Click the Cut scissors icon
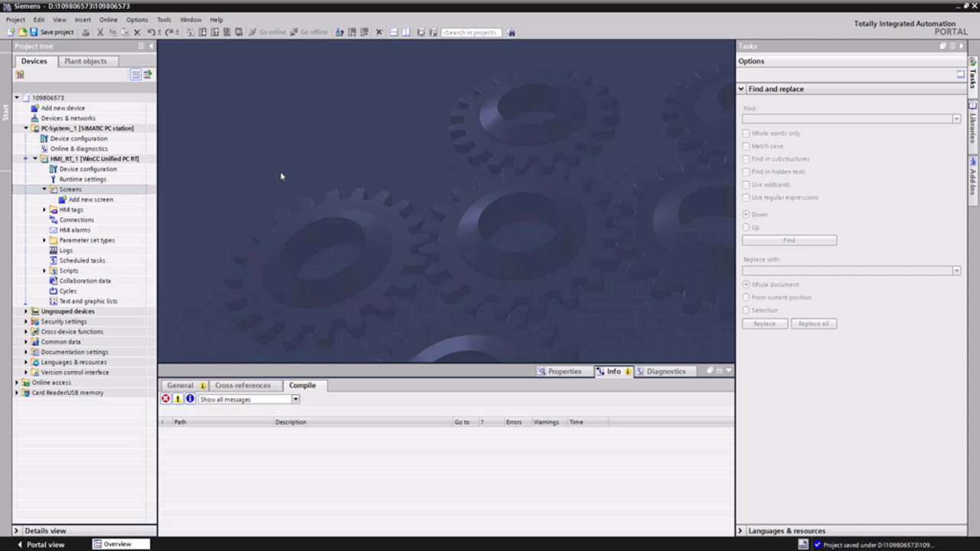Screen dimensions: 980x551 point(100,32)
